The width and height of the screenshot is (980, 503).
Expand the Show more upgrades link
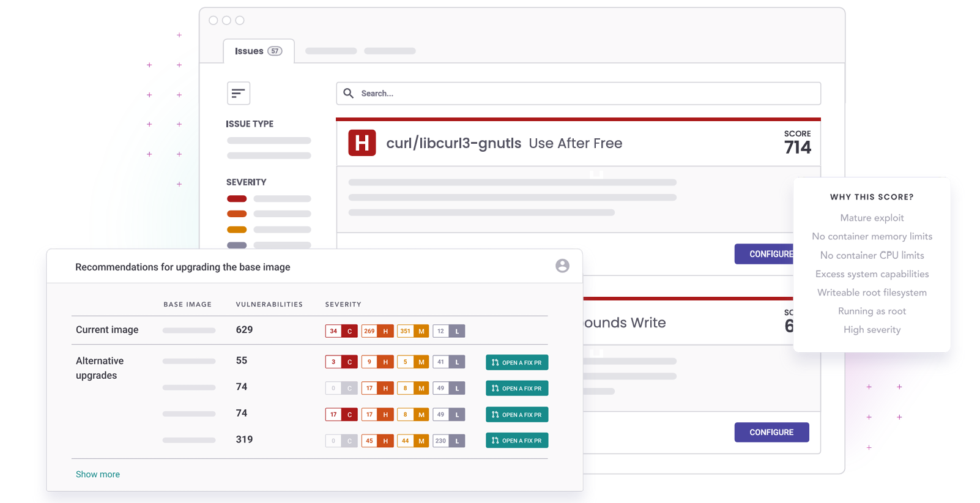[x=98, y=474]
